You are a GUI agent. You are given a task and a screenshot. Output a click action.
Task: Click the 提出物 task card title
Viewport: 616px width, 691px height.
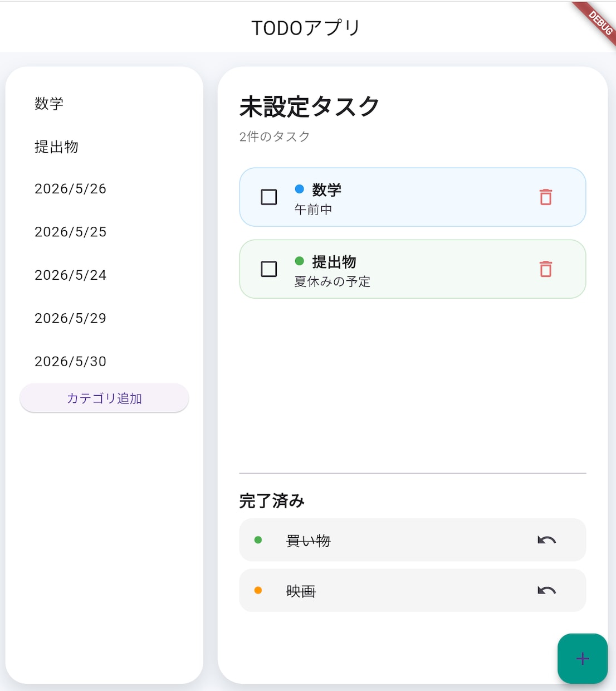pyautogui.click(x=334, y=262)
